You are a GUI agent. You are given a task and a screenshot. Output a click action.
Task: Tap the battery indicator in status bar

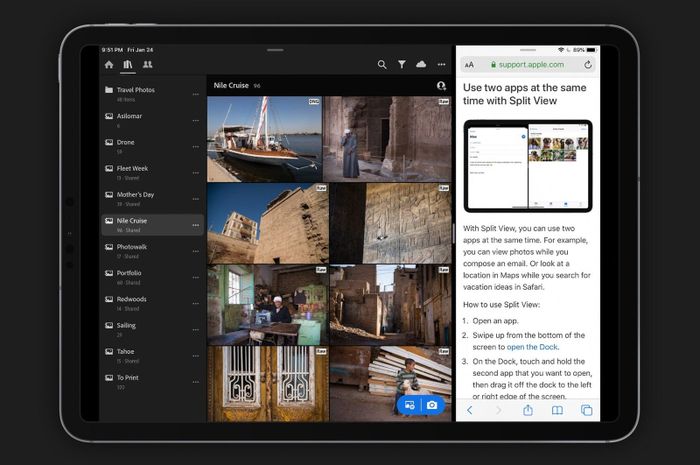click(x=591, y=50)
